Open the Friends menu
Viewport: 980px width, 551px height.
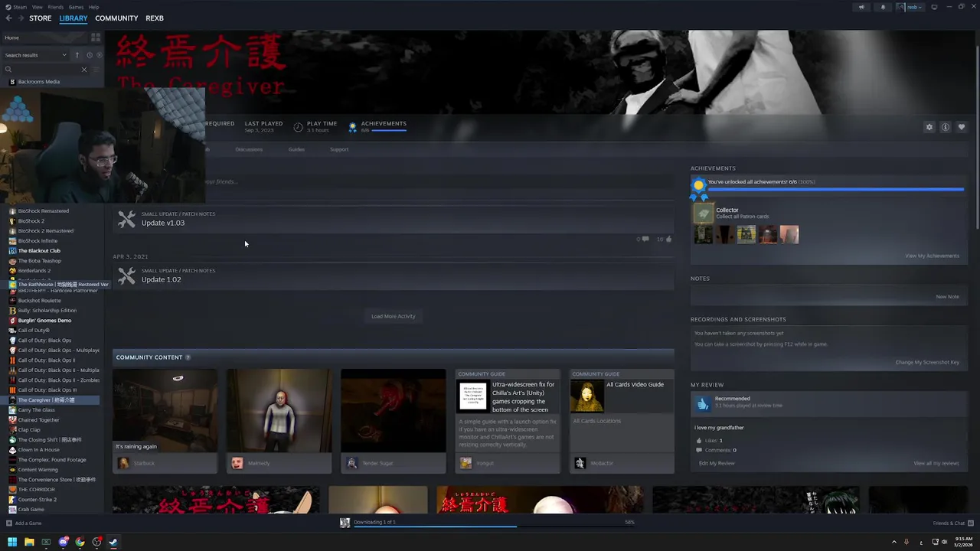pyautogui.click(x=56, y=7)
